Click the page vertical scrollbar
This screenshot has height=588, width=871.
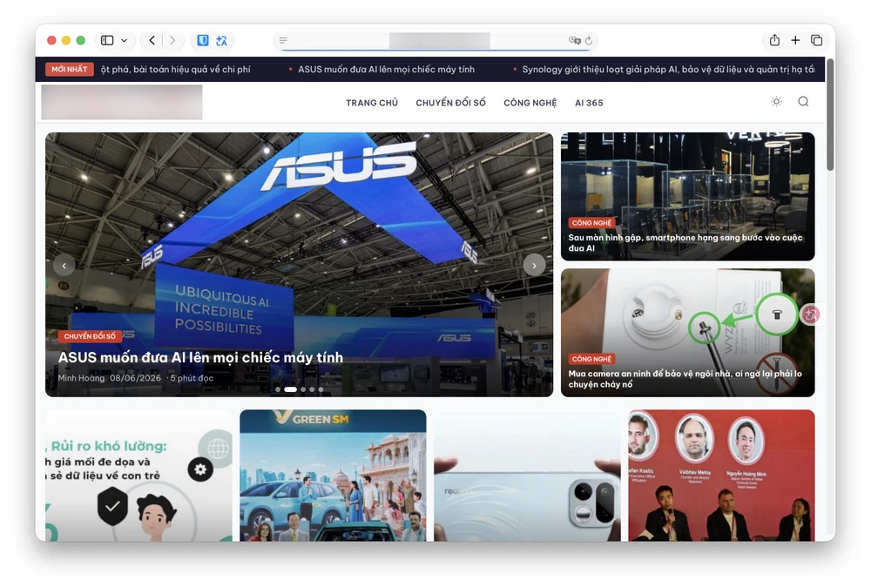coord(830,115)
